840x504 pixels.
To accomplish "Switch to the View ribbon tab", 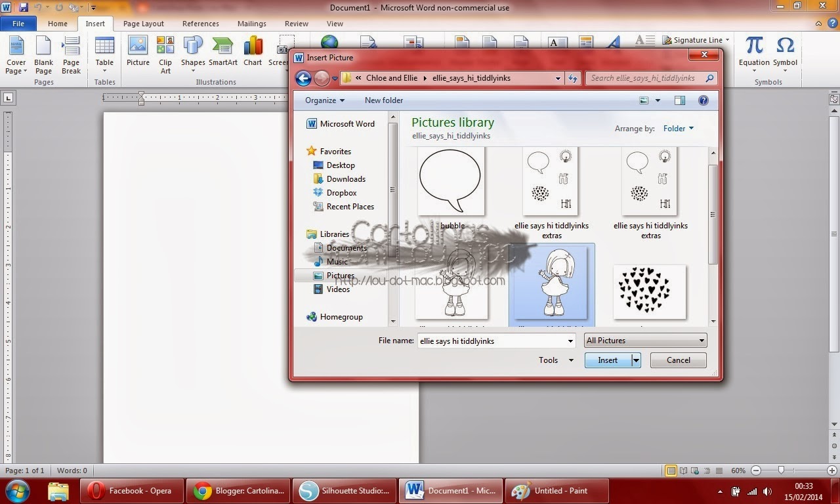I will pyautogui.click(x=335, y=24).
